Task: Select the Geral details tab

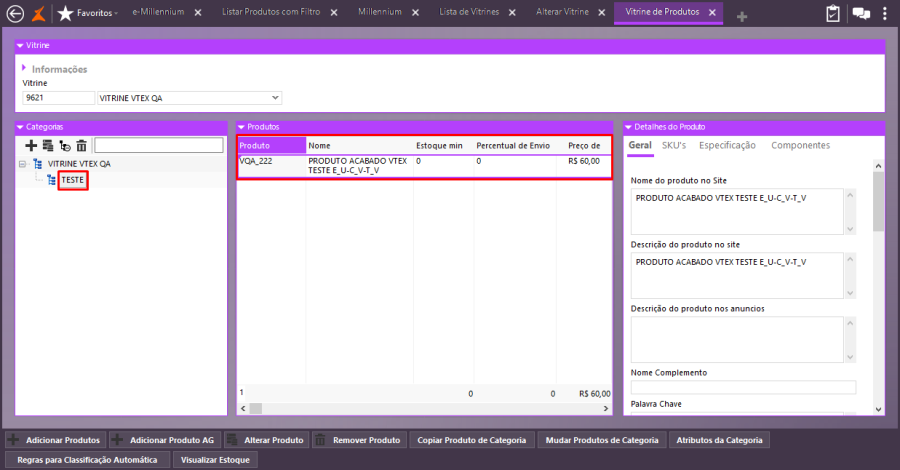Action: [x=640, y=146]
